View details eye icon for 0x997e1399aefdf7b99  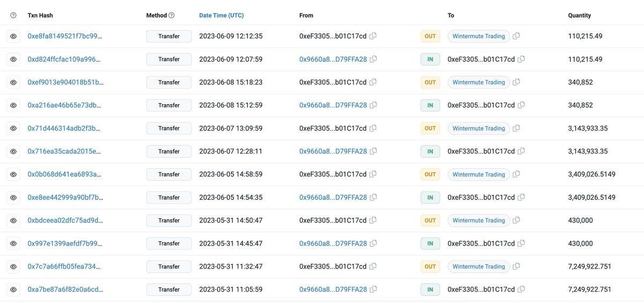point(13,243)
